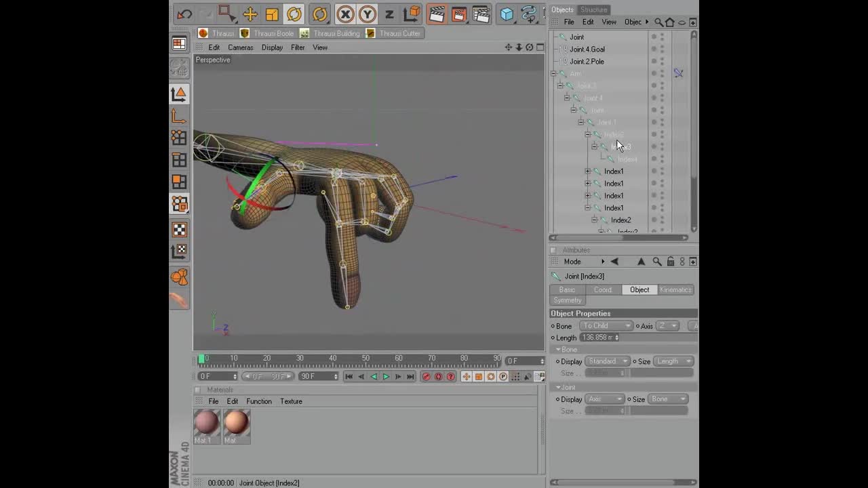Switch to Polygons mode icon

coord(179,182)
